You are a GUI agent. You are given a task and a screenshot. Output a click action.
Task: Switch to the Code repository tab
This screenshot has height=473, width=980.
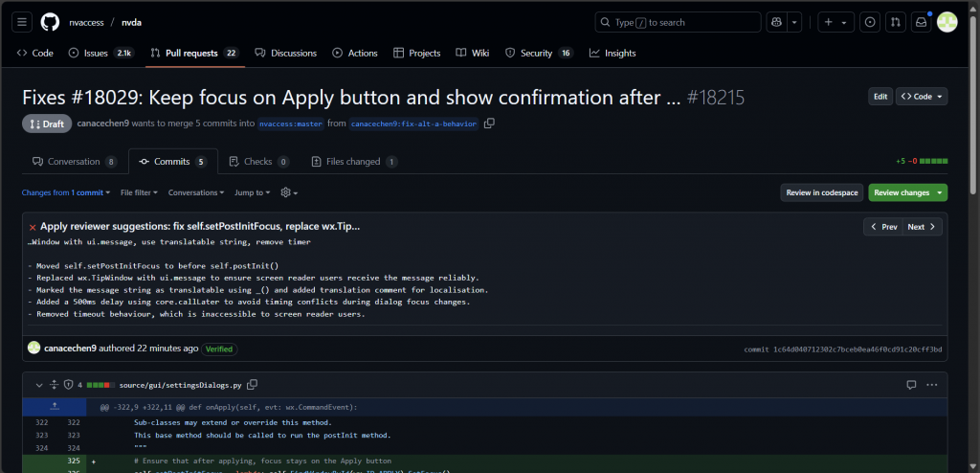pos(35,54)
